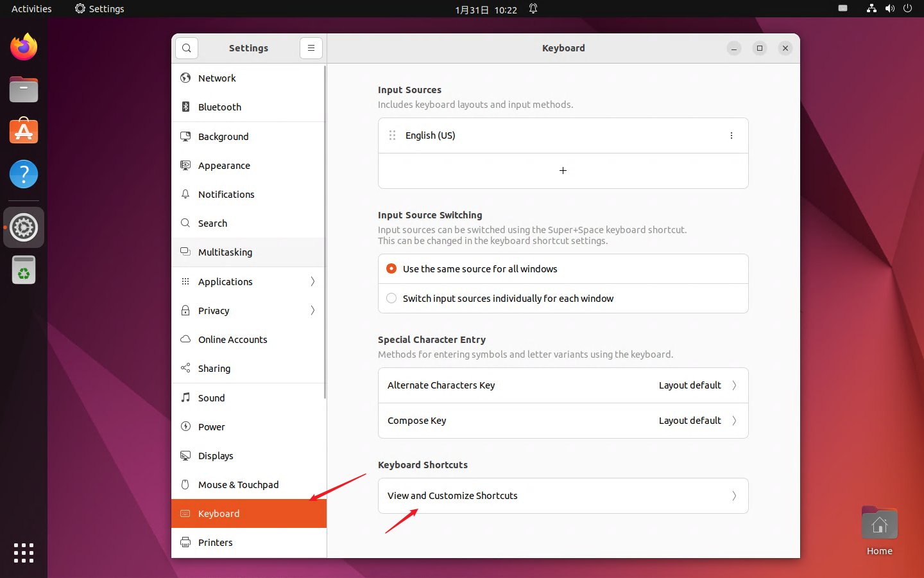Click View and Customize Shortcuts

pos(563,496)
